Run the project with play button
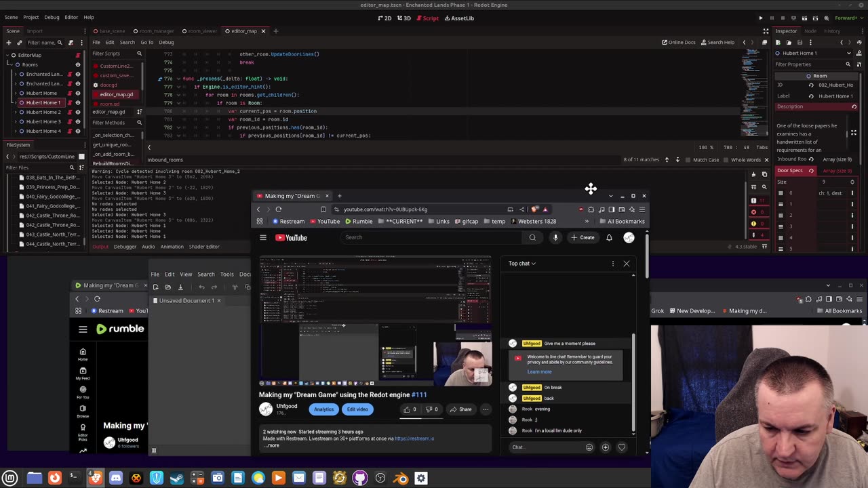This screenshot has width=868, height=488. pyautogui.click(x=761, y=18)
